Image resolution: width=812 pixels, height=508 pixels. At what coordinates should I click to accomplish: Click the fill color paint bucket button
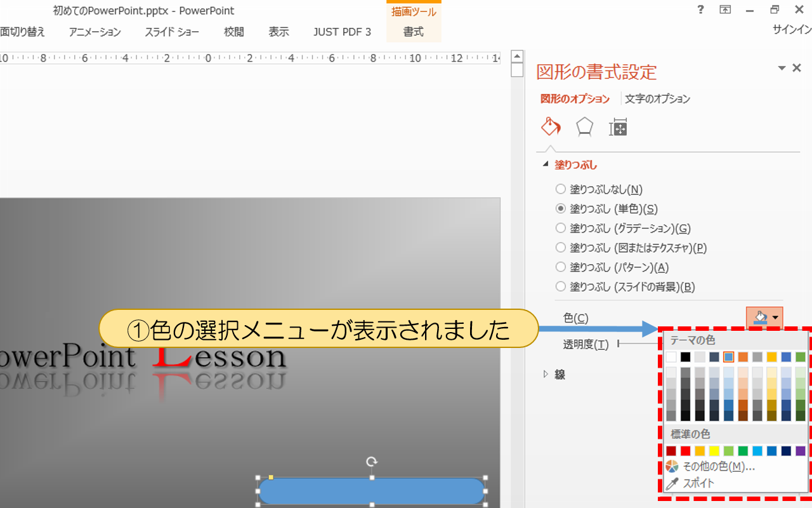pos(760,317)
